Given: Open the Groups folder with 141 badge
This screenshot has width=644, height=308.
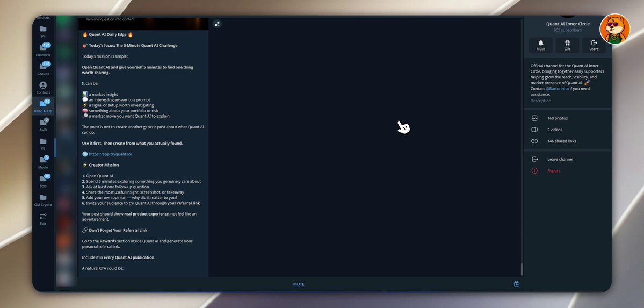Looking at the screenshot, I should tap(43, 69).
